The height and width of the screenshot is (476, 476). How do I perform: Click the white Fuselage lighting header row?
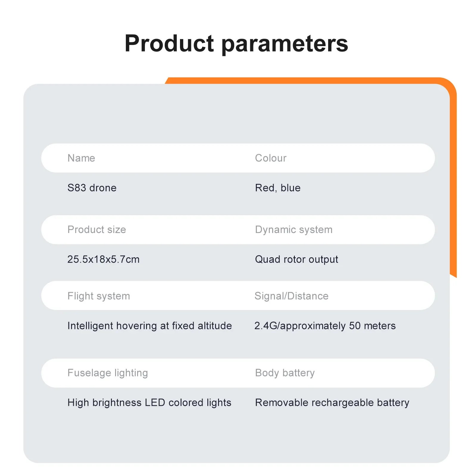pyautogui.click(x=238, y=373)
